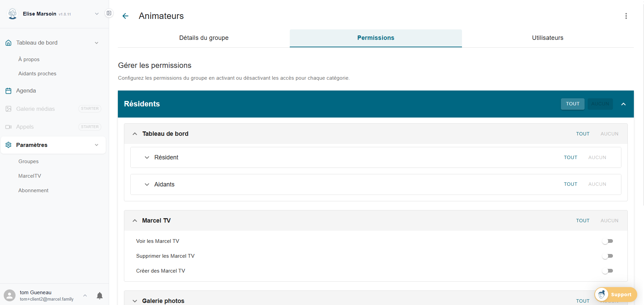Click TOUT in the Résidents header

click(572, 104)
